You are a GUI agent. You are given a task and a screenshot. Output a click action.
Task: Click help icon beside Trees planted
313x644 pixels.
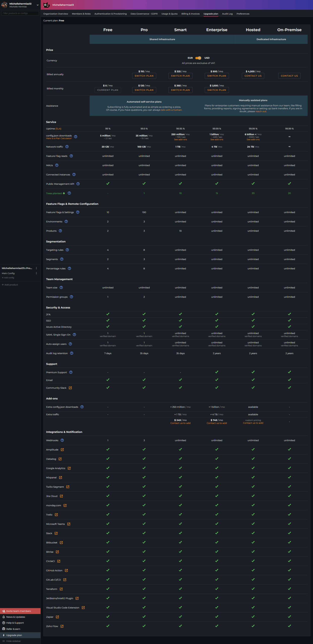(69, 193)
